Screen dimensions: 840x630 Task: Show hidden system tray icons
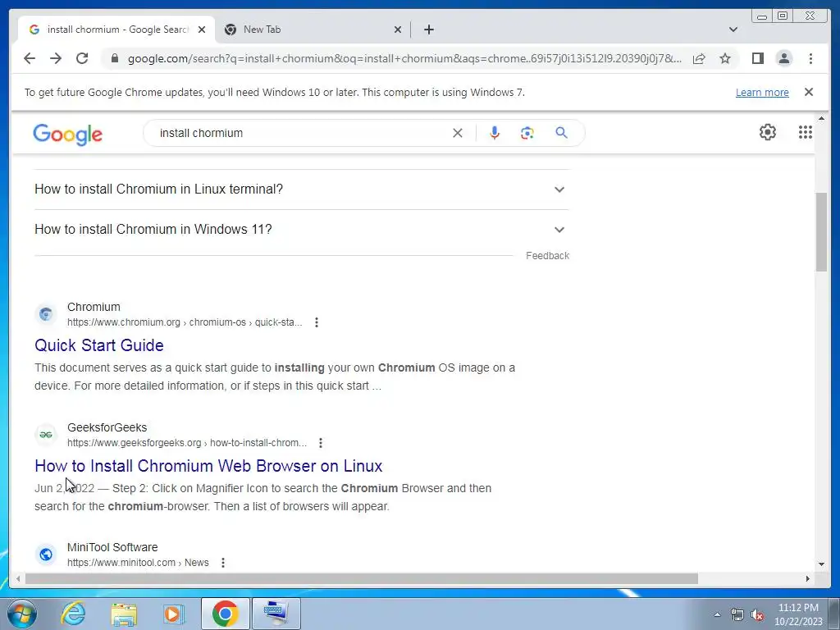[x=717, y=614]
